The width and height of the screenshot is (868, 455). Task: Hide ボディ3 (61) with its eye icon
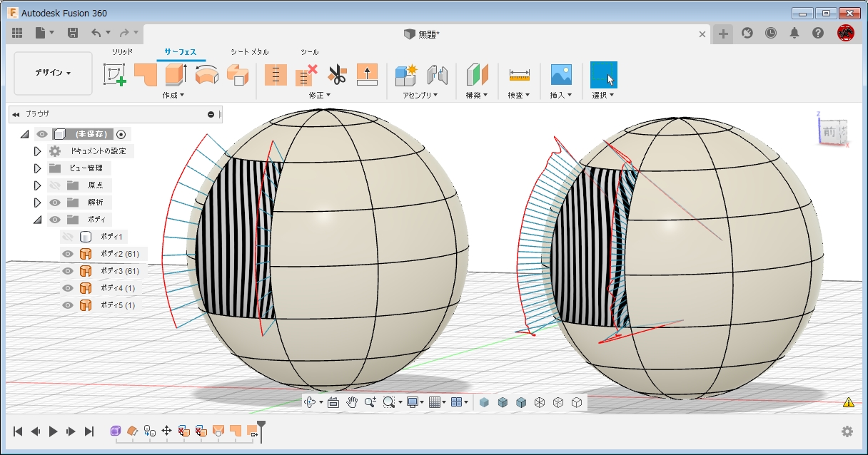pos(68,271)
